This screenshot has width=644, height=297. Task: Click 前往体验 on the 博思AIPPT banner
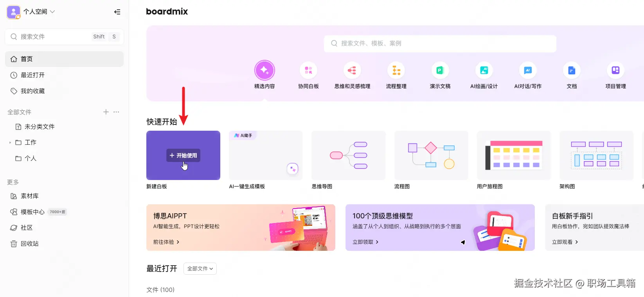[x=166, y=242]
